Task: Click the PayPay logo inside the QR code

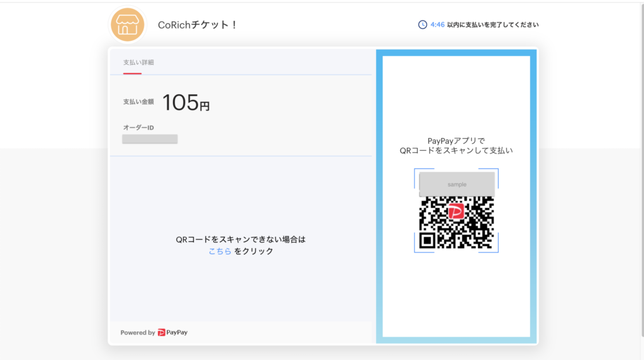Action: [x=456, y=210]
